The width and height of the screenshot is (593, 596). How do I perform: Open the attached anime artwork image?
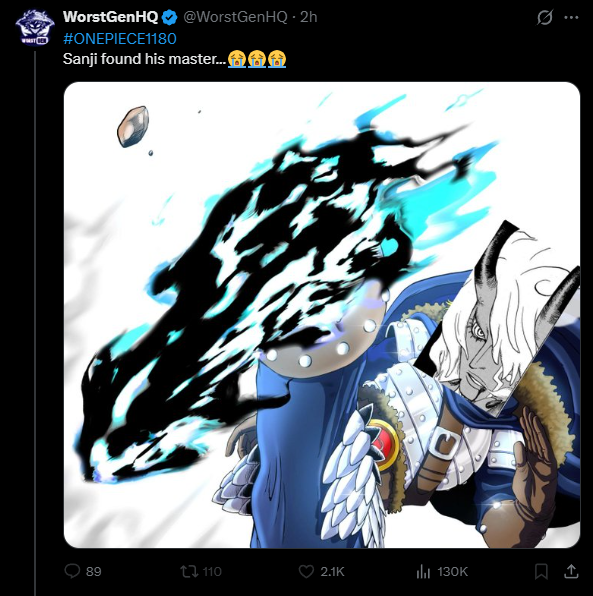coord(322,315)
